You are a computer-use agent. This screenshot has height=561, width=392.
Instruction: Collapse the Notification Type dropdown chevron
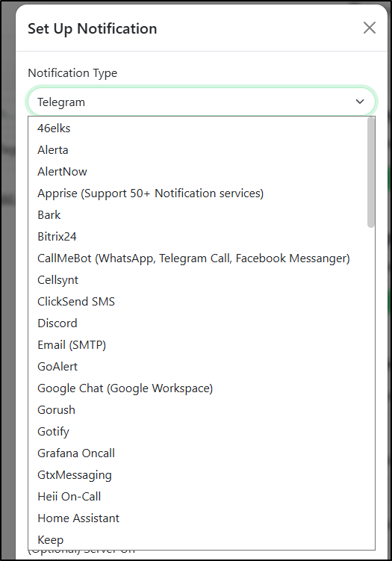[360, 102]
